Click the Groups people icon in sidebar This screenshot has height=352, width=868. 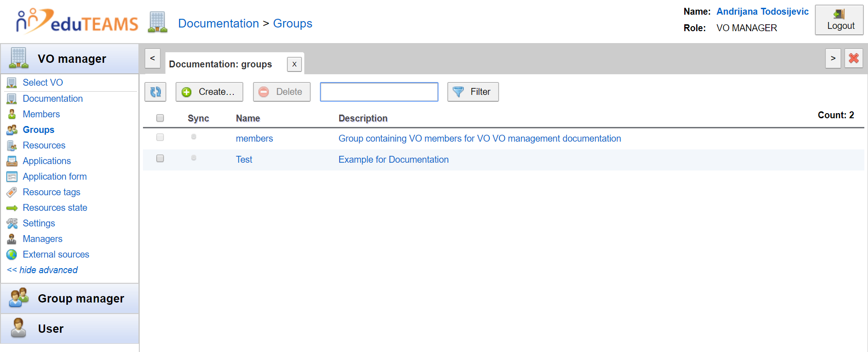[x=12, y=130]
